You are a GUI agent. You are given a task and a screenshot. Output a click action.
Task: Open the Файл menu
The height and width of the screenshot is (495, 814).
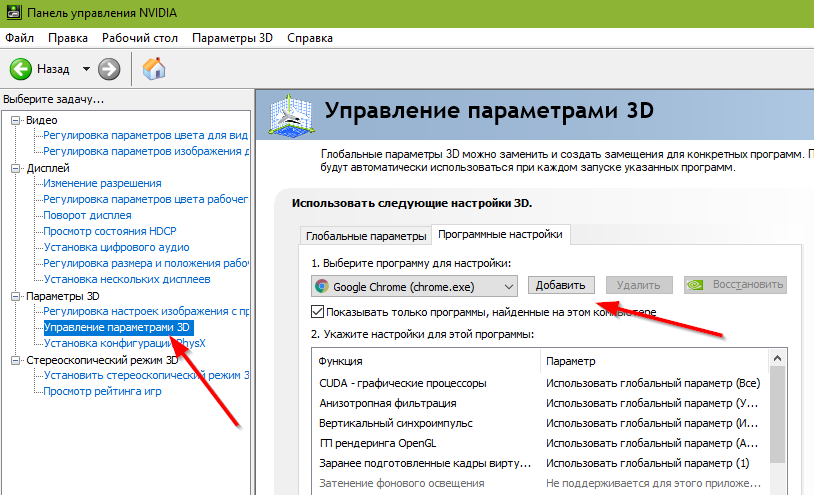[19, 38]
